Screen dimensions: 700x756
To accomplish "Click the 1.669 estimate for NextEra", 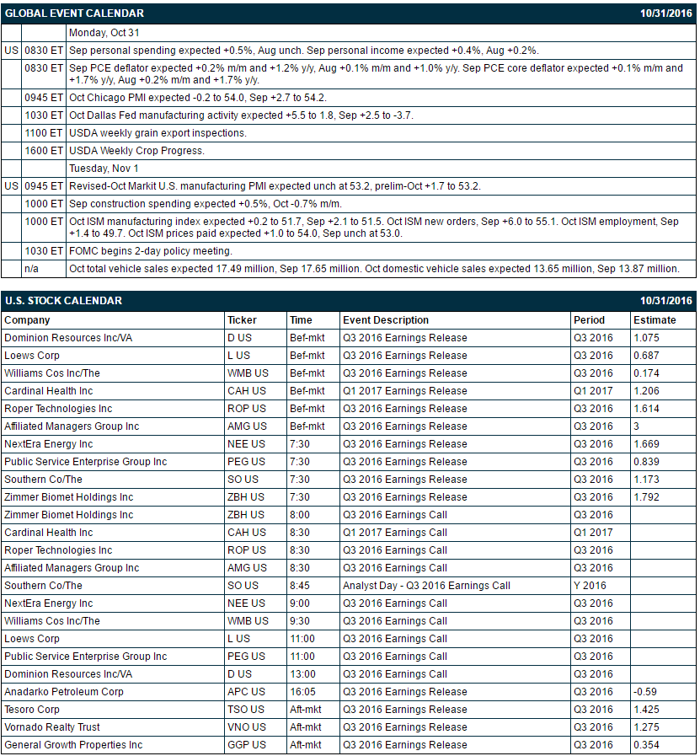I will pyautogui.click(x=647, y=444).
